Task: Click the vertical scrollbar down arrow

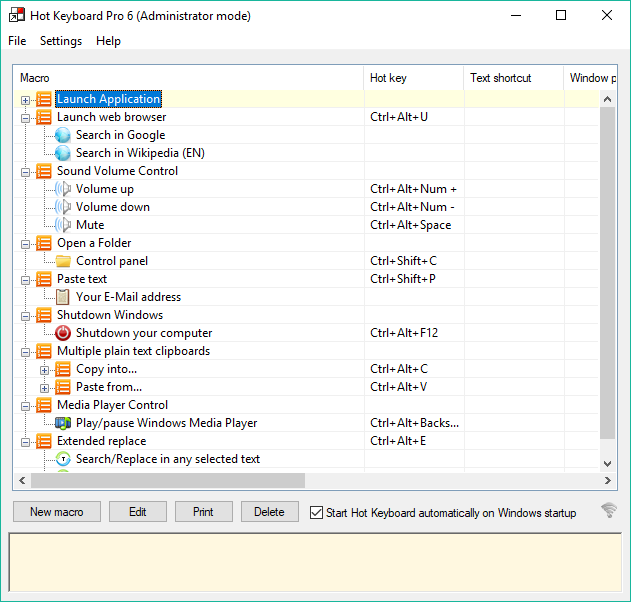Action: point(608,464)
